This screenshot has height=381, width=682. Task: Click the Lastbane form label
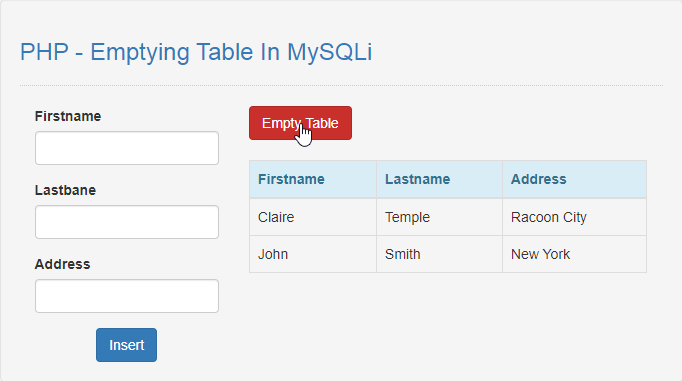[x=65, y=190]
